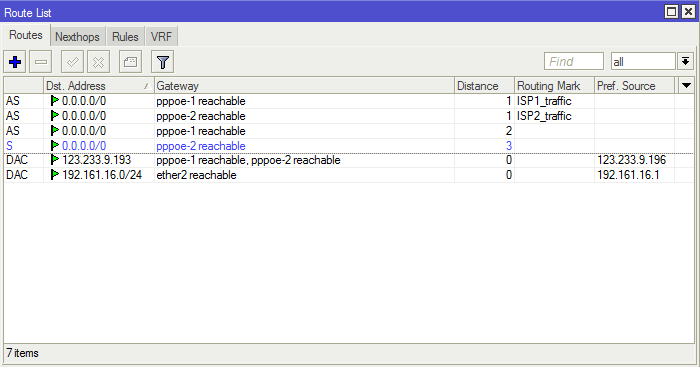Sort by the Routing Mark column header
This screenshot has height=367, width=700.
(x=554, y=85)
